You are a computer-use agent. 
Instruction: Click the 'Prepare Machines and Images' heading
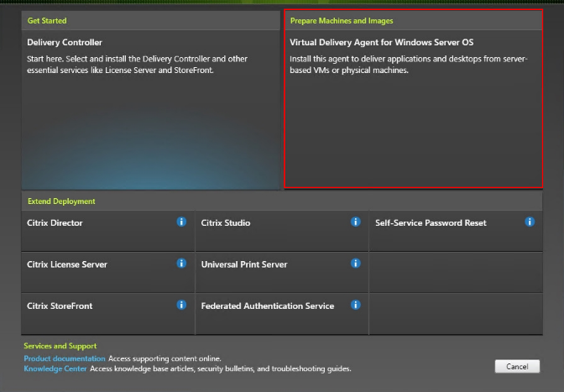[x=342, y=21]
